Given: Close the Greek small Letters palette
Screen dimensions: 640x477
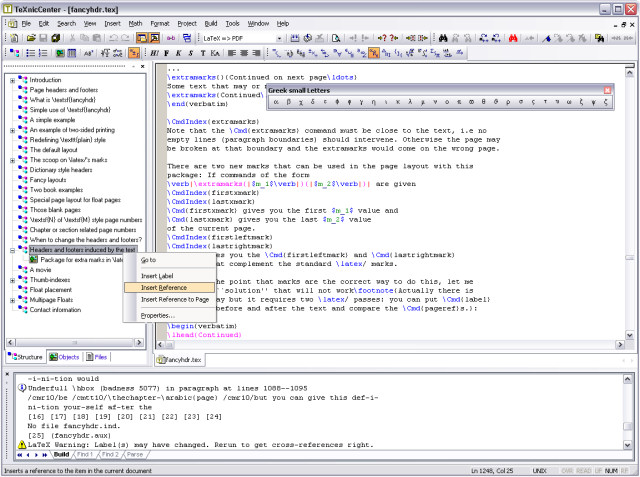Looking at the screenshot, I should tap(607, 89).
